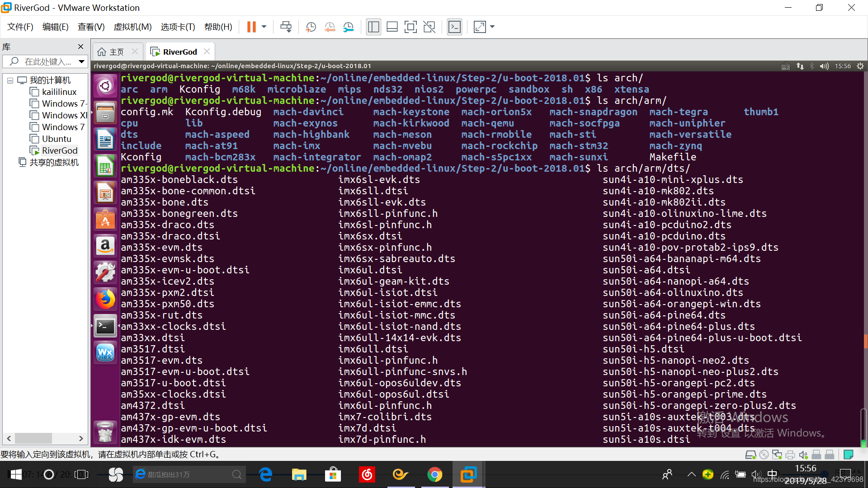
Task: Launch LibreOffice Calc from the launcher
Action: [105, 166]
